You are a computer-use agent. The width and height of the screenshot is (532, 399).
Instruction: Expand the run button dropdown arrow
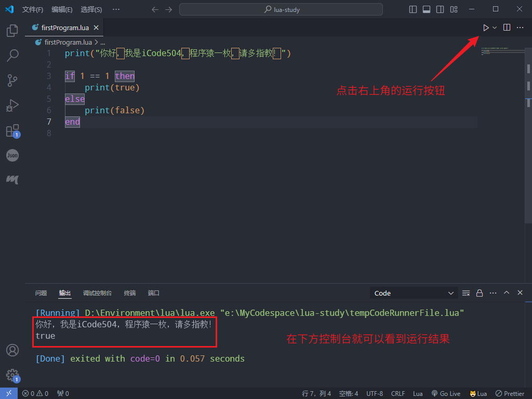coord(495,28)
